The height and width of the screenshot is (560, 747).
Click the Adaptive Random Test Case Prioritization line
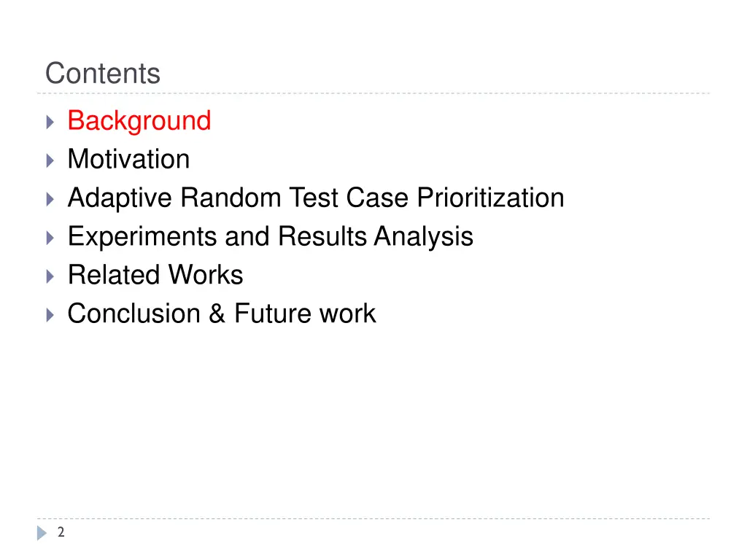(x=316, y=198)
